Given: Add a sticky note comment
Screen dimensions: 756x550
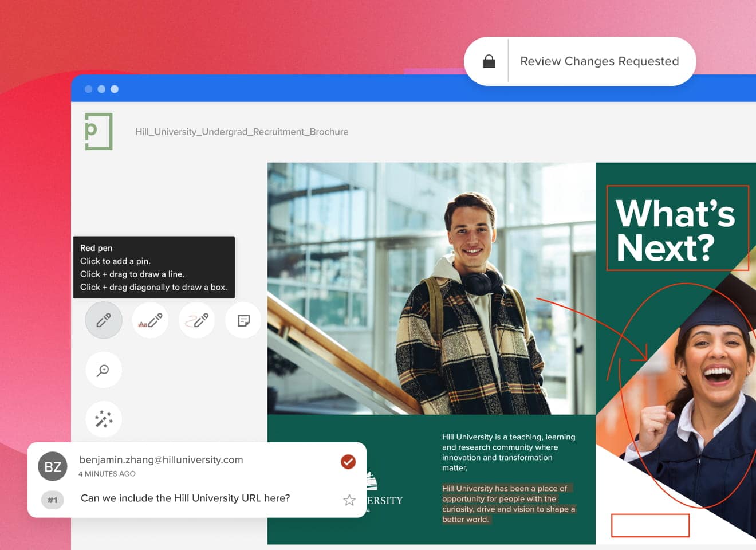Looking at the screenshot, I should pos(243,320).
